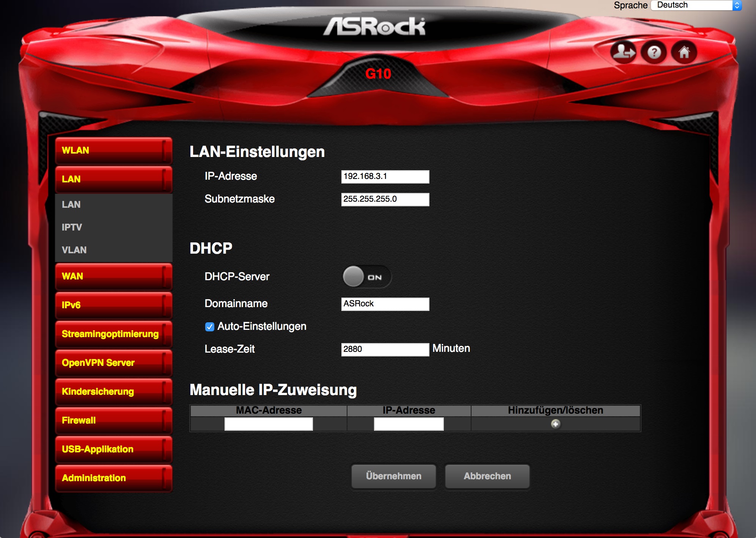The image size is (756, 538).
Task: Click the Übernehmen button
Action: click(x=394, y=476)
